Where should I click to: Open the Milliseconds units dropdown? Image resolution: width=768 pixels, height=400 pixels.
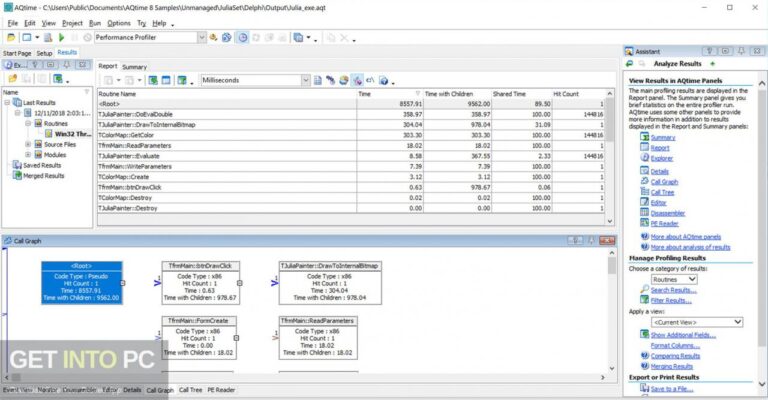[306, 80]
